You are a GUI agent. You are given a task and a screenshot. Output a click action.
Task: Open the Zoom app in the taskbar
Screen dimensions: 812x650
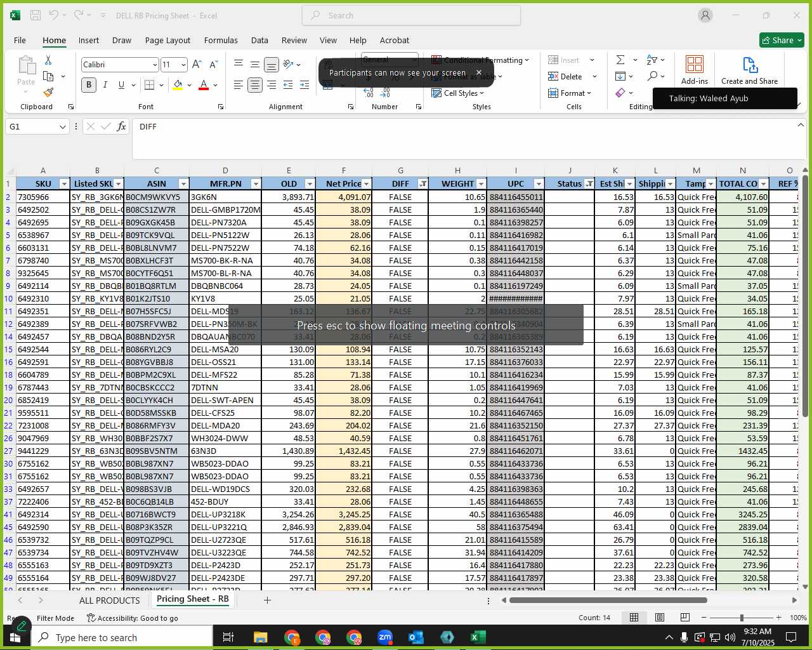tap(385, 637)
